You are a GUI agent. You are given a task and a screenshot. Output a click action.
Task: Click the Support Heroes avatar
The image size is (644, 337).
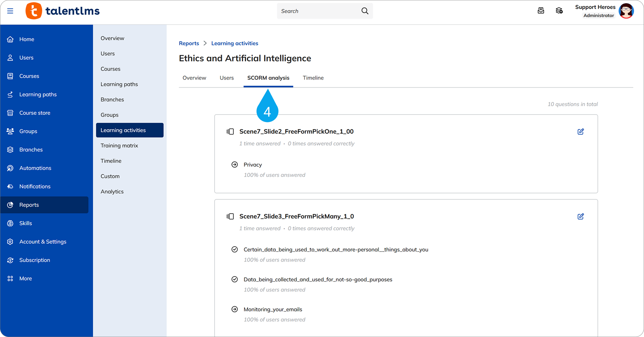click(x=626, y=11)
